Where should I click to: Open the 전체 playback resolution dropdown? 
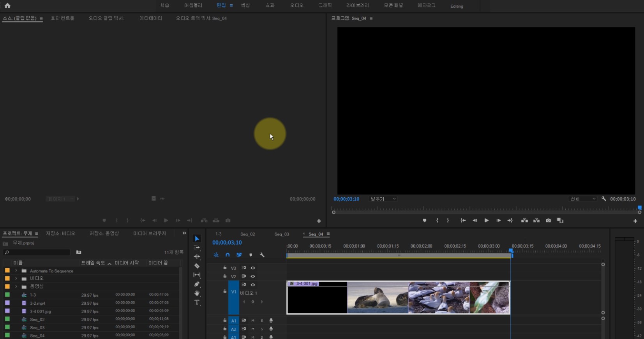point(582,199)
